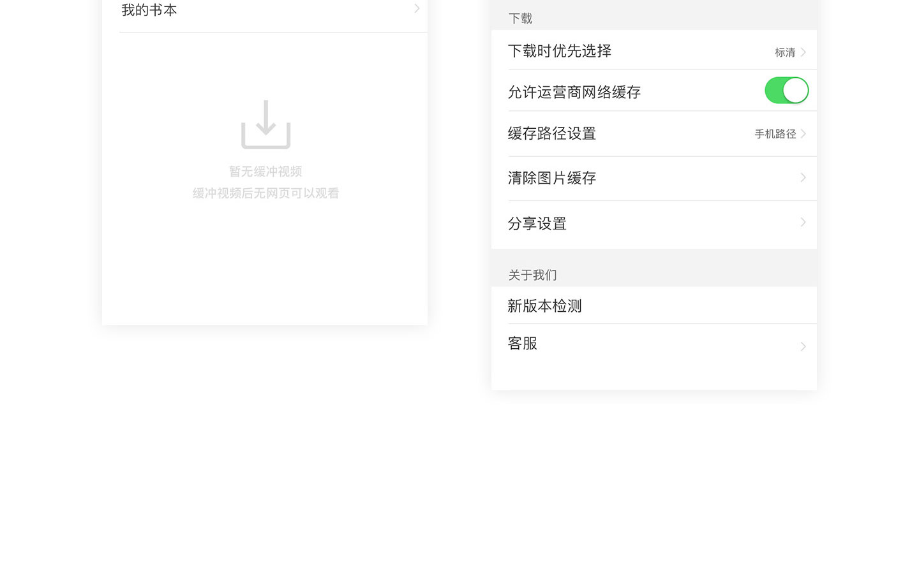Tap the arrow icon on 清除图片缓存 row
This screenshot has height=588, width=919.
click(803, 177)
